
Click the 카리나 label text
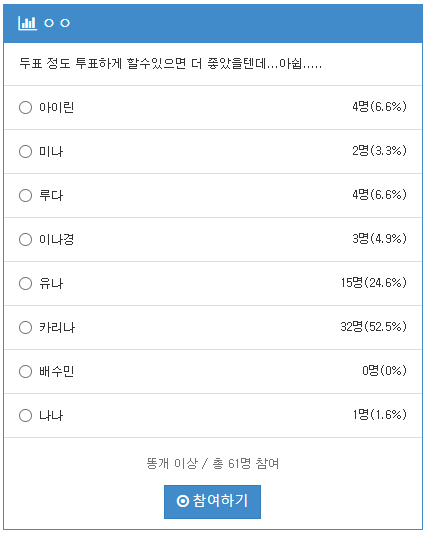click(57, 327)
